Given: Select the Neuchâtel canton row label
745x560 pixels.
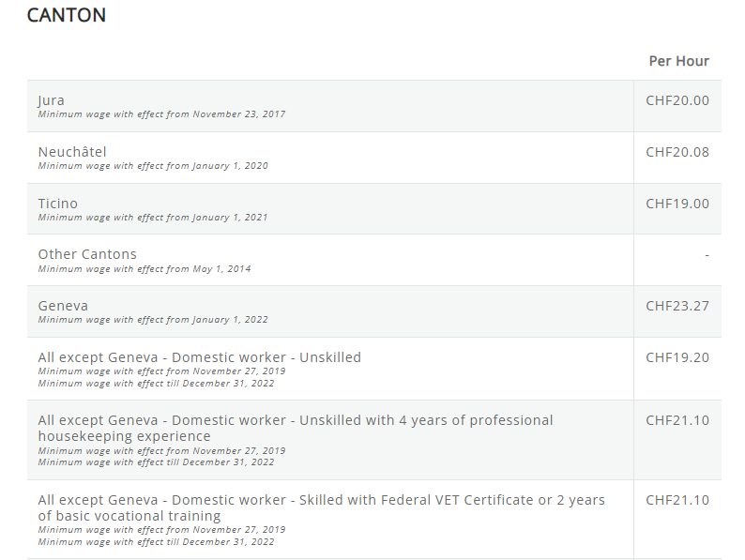Looking at the screenshot, I should (x=72, y=152).
